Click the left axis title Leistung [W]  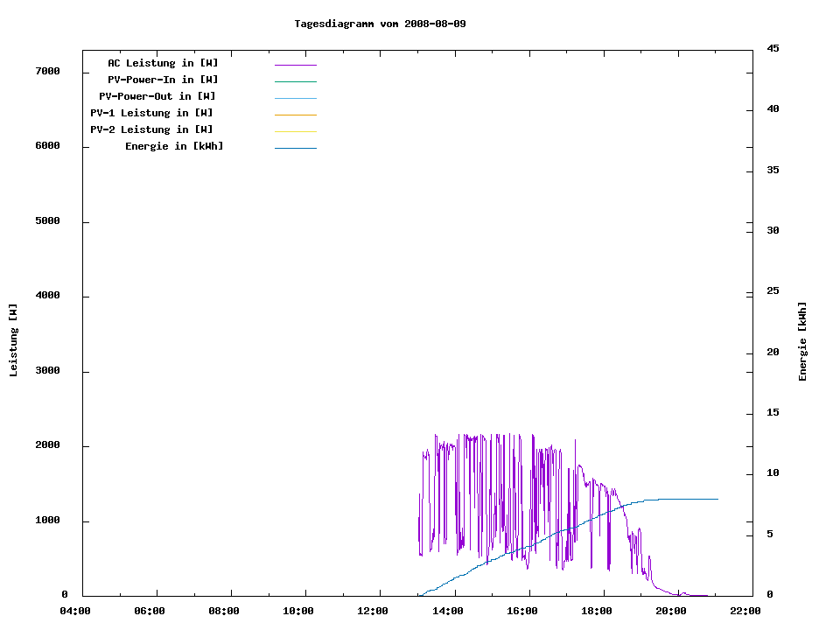(x=13, y=340)
